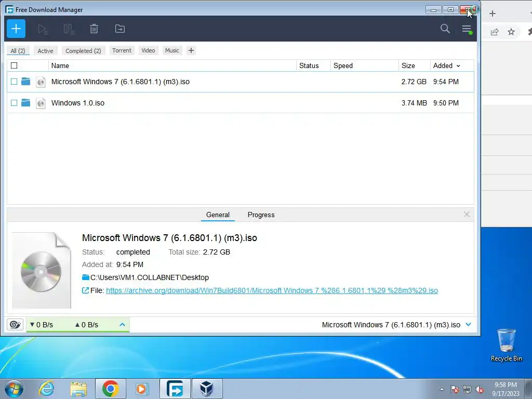Open taskbar clock showing 9:58 PM
This screenshot has height=399, width=532.
click(506, 389)
